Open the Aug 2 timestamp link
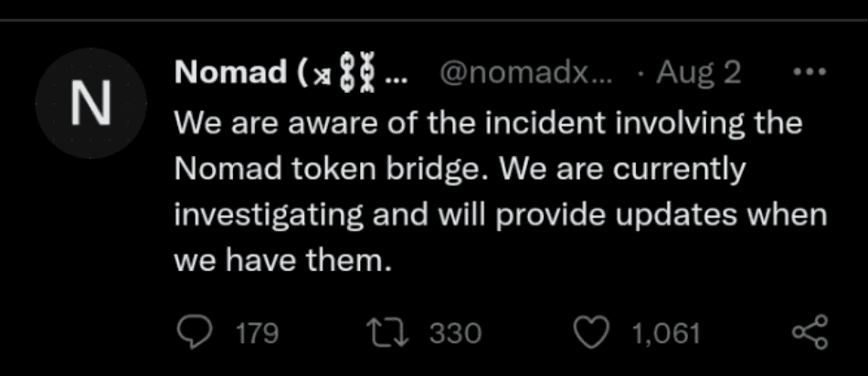 tap(699, 73)
